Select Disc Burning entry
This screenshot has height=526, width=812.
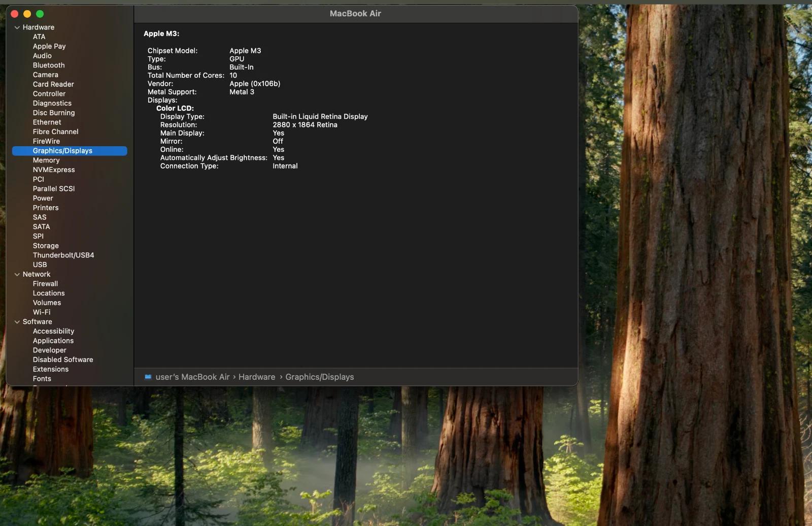pos(54,113)
